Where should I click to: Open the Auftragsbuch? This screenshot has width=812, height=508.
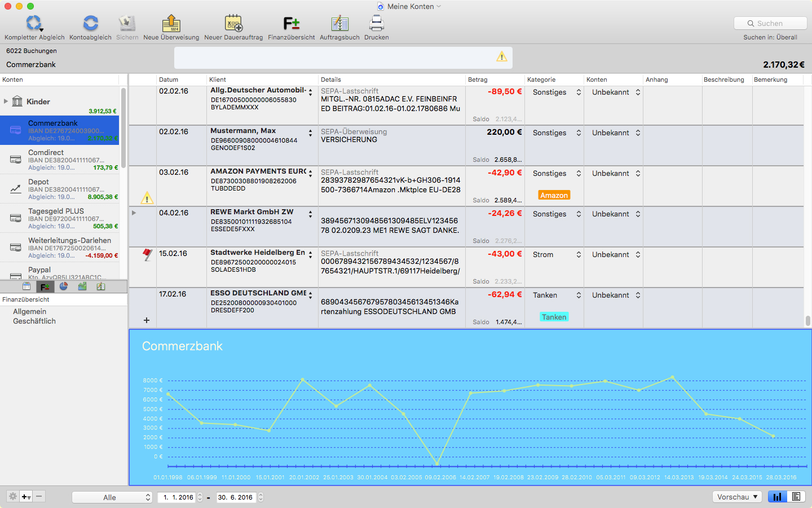click(x=339, y=24)
